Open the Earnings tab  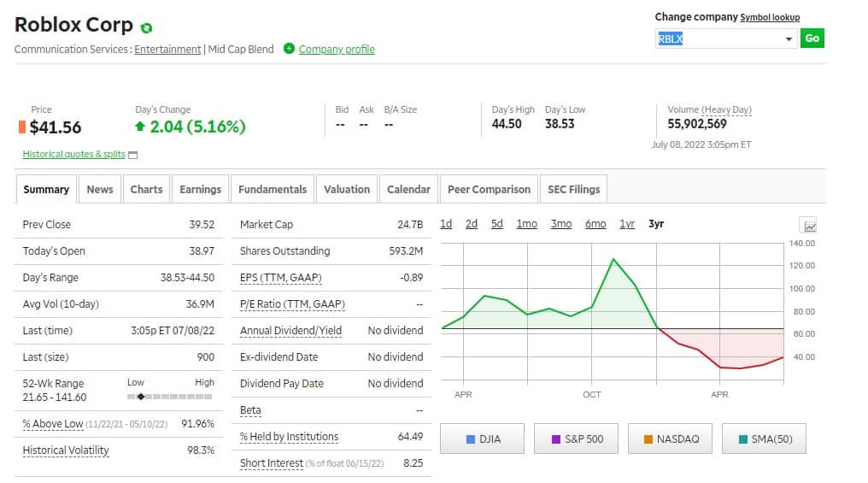pos(201,190)
